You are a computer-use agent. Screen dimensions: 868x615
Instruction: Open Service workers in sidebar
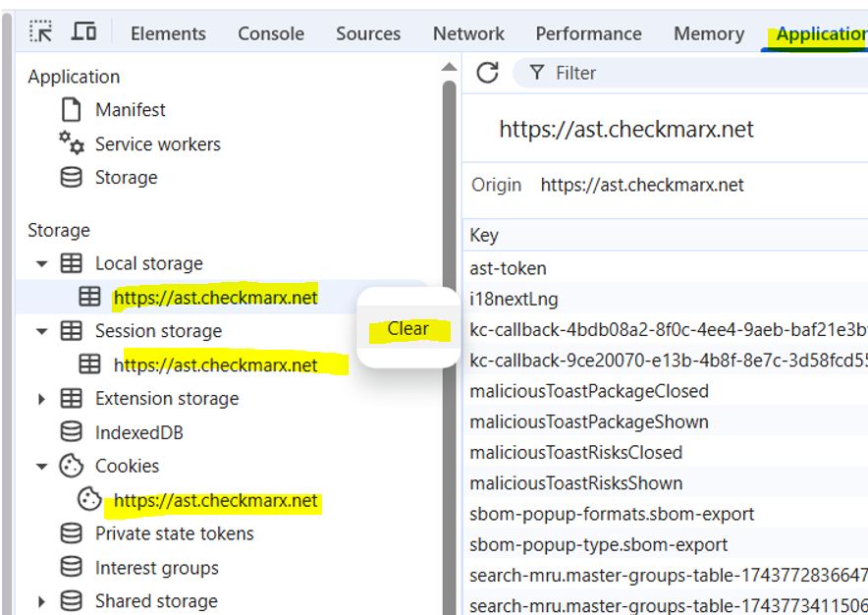pos(158,144)
